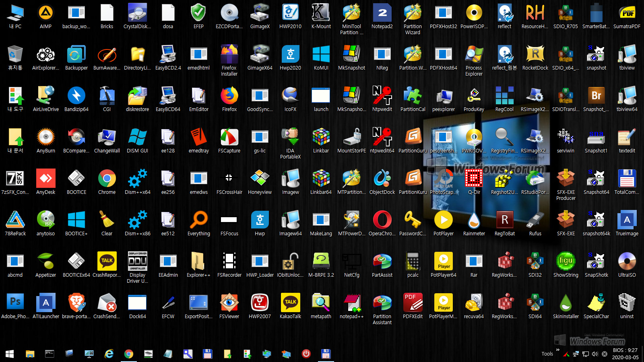Open the Display Driver Uninstaller shortcut
The image size is (644, 362).
click(x=137, y=268)
